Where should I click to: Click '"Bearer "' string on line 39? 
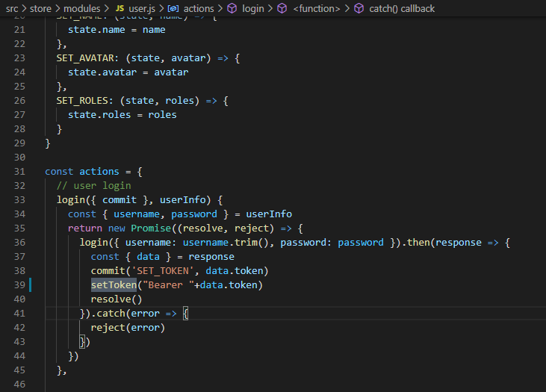169,285
